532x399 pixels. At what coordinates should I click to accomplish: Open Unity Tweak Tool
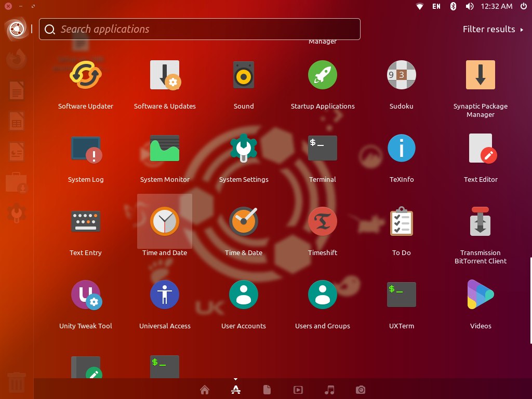pos(86,295)
